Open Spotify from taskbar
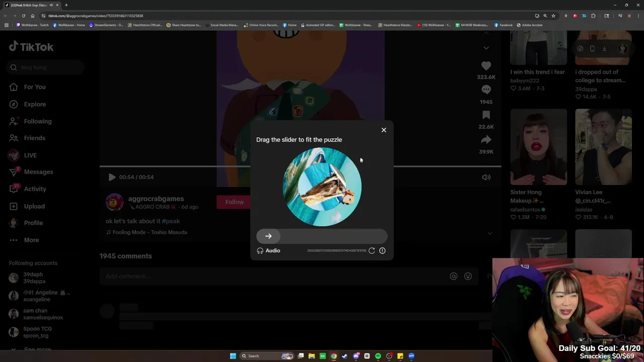The width and height of the screenshot is (644, 362). (378, 356)
